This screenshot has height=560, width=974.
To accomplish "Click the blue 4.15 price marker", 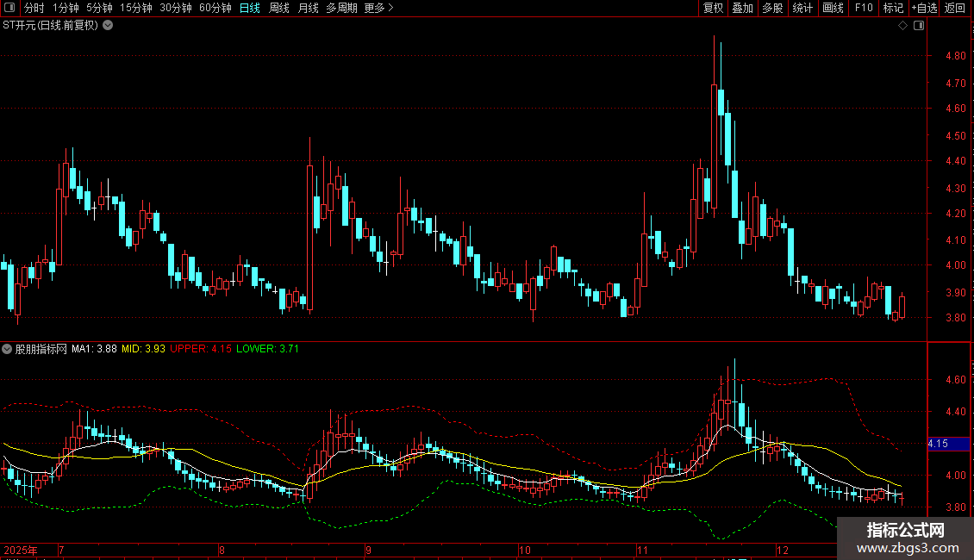I will [948, 444].
